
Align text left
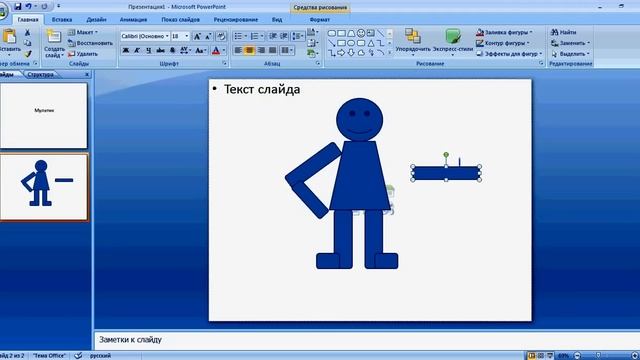(x=238, y=50)
